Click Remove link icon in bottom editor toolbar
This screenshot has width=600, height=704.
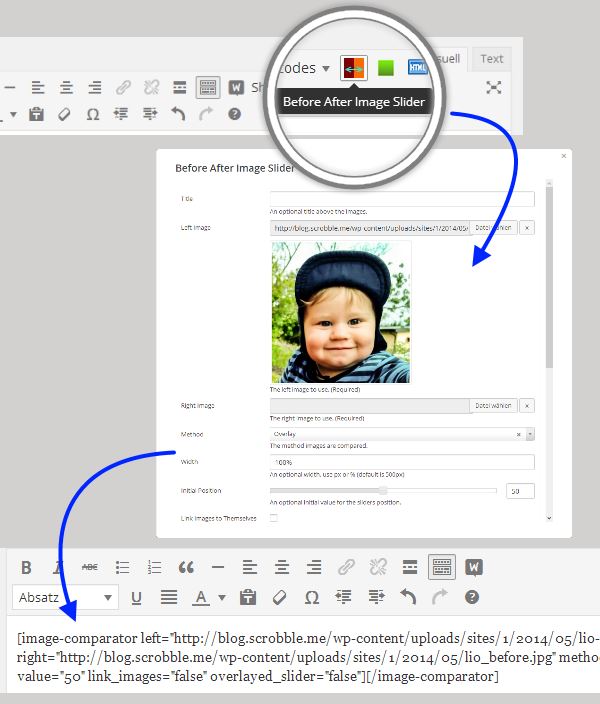[x=378, y=568]
